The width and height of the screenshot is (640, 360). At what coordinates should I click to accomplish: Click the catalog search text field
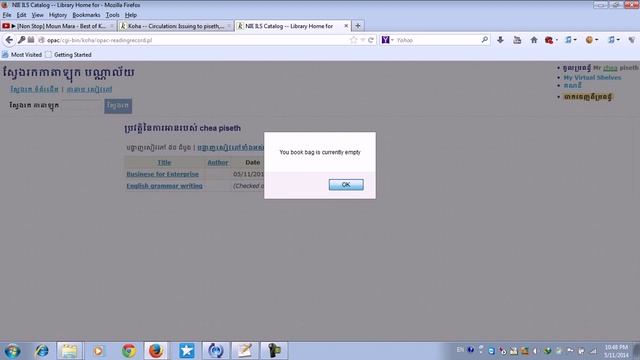(82, 105)
